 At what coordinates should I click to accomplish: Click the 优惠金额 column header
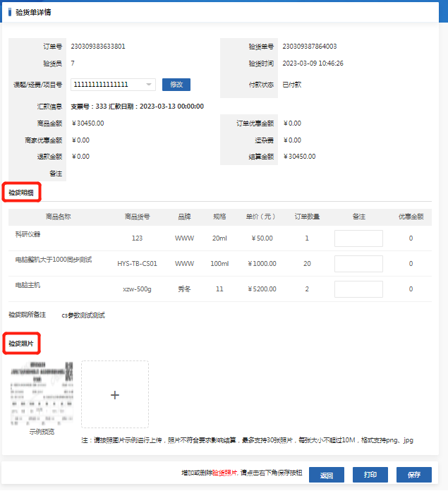pyautogui.click(x=411, y=217)
